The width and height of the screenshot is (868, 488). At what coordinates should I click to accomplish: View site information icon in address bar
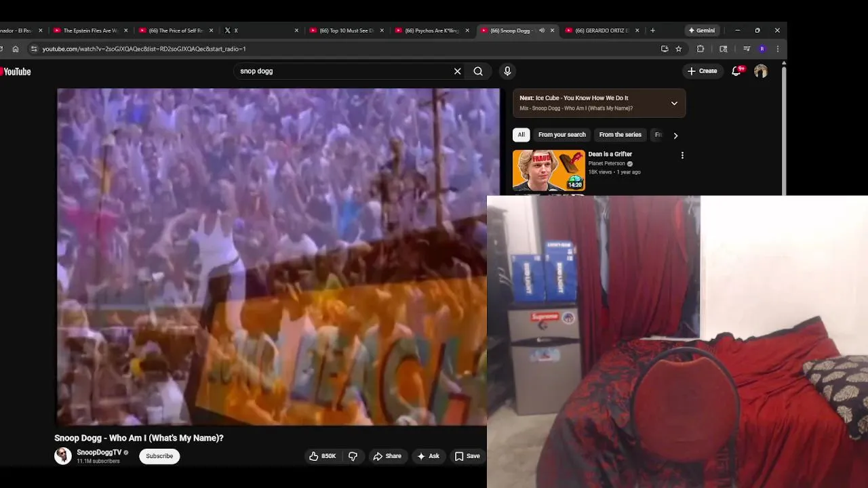(x=34, y=49)
